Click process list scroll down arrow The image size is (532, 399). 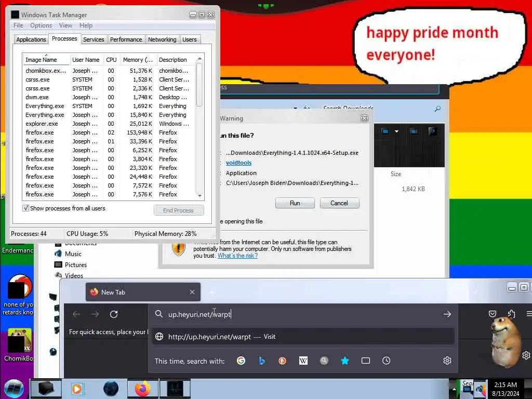[199, 195]
